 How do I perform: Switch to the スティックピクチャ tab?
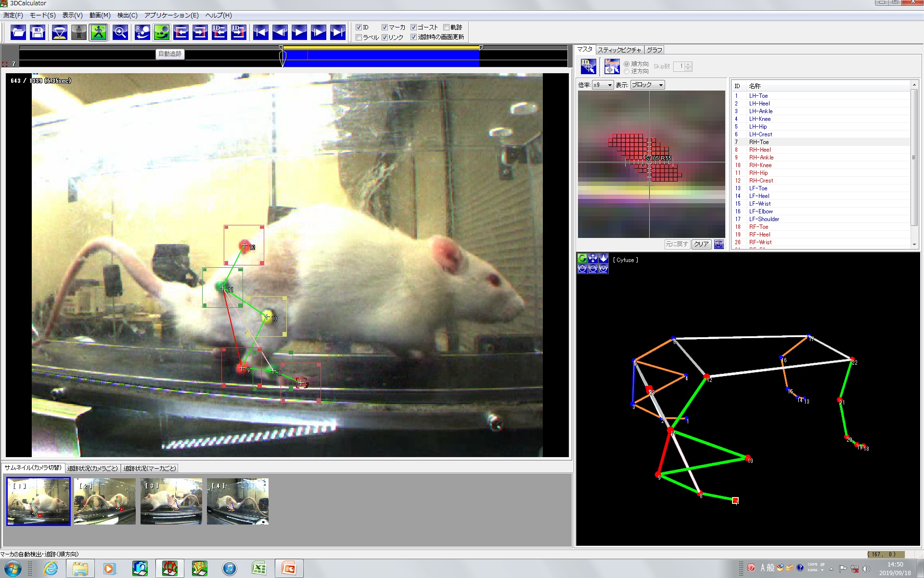point(619,50)
